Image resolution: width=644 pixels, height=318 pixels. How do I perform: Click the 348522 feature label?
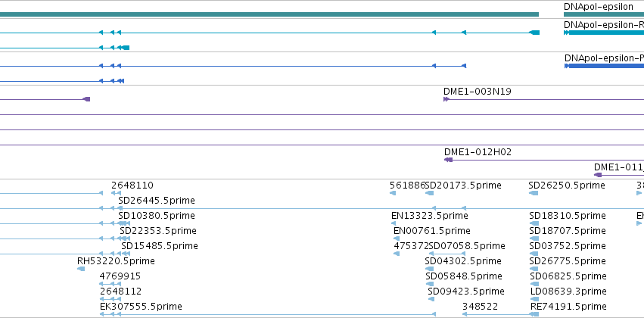pos(480,306)
